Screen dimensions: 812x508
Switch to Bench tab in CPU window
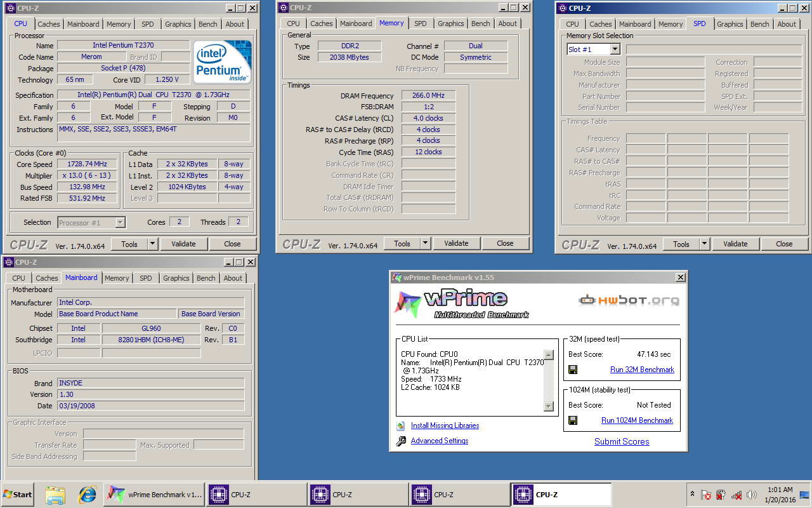pos(207,24)
